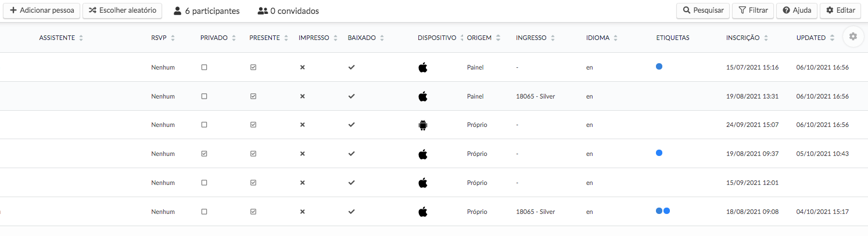The image size is (868, 236).
Task: Click the convidados group icon
Action: pyautogui.click(x=263, y=11)
